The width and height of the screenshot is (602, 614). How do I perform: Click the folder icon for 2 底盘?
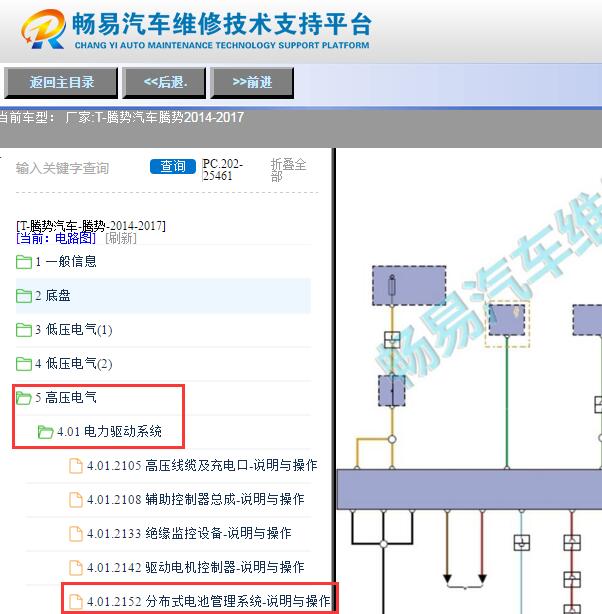[x=24, y=296]
